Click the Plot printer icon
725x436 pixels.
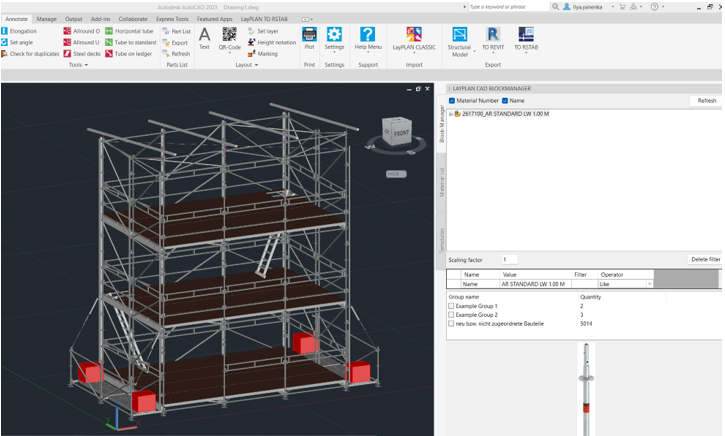pyautogui.click(x=309, y=36)
